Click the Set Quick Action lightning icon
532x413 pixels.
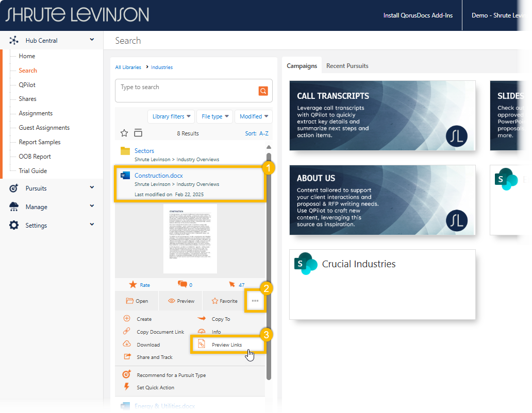point(127,387)
